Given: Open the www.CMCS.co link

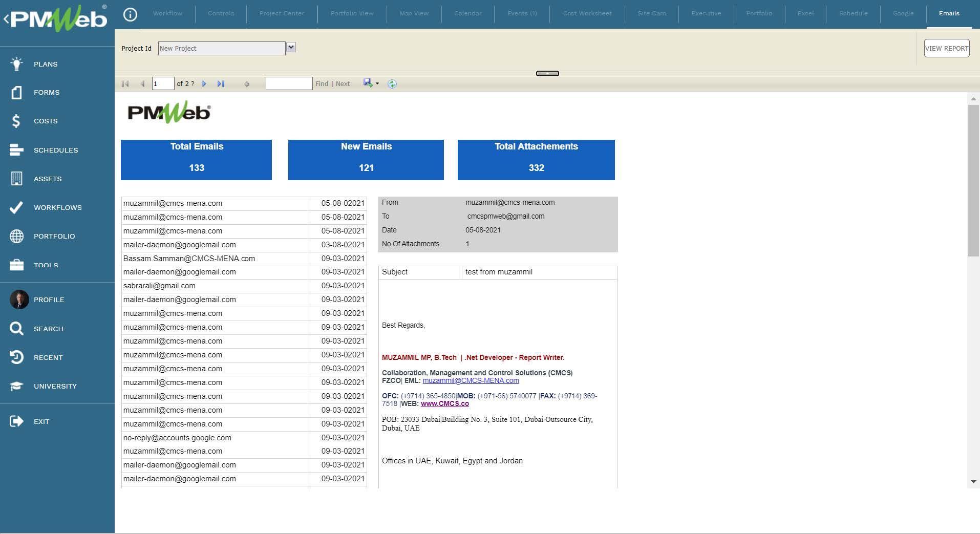Looking at the screenshot, I should click(x=444, y=403).
